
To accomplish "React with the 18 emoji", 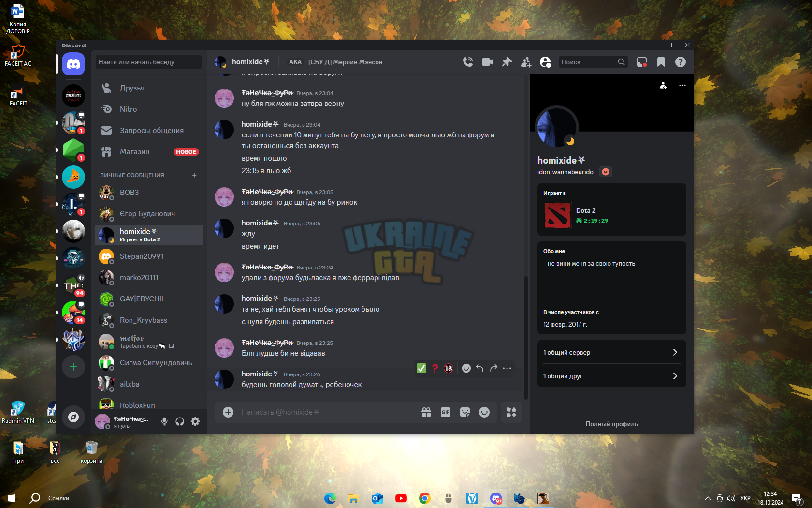I will (449, 368).
